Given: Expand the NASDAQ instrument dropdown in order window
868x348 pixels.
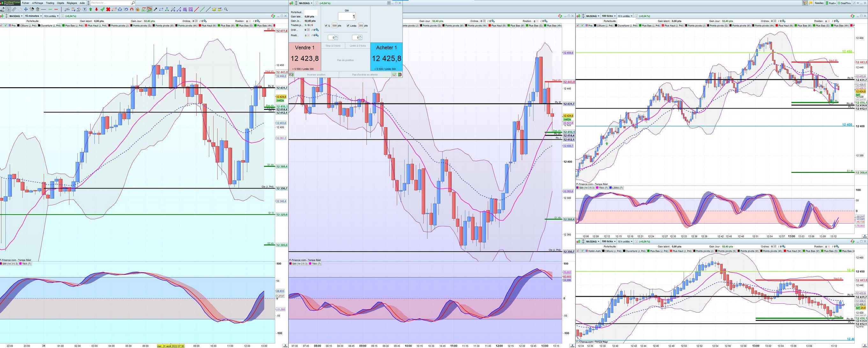Looking at the screenshot, I should point(305,3).
